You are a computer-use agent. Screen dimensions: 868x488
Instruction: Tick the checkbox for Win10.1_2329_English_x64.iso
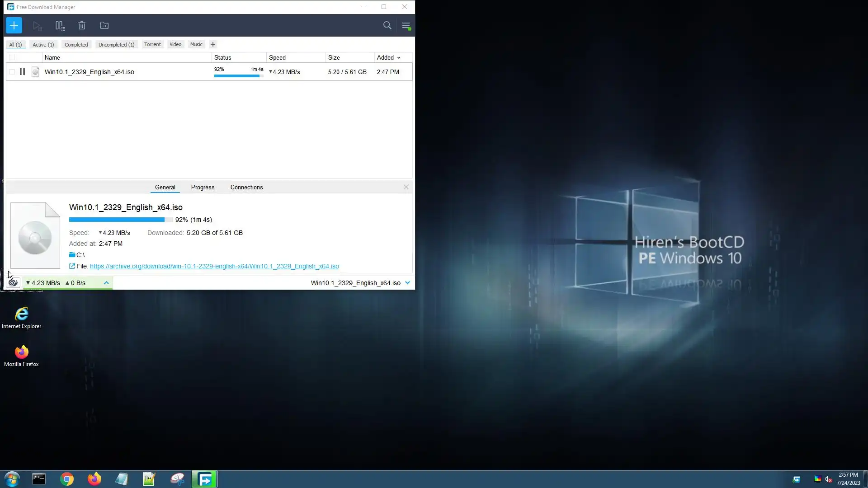point(12,72)
